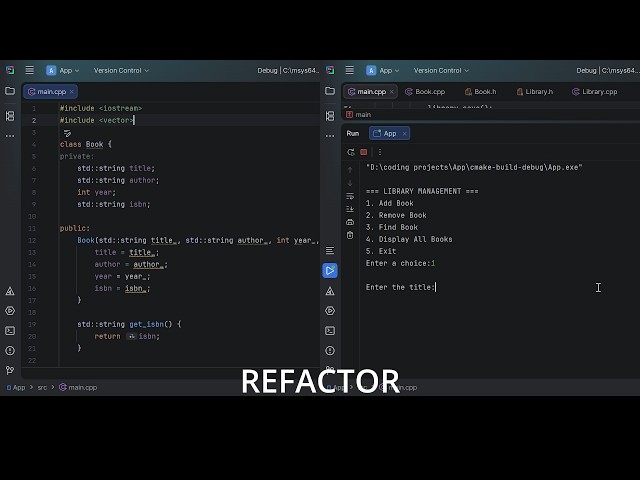This screenshot has width=640, height=480.
Task: Open the Problems tool window in the left window
Action: pyautogui.click(x=10, y=351)
